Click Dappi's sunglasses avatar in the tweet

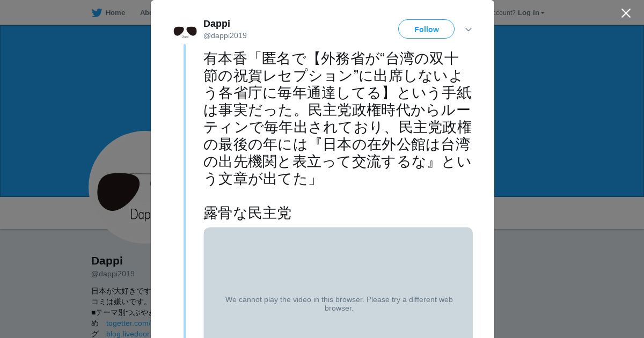click(185, 31)
